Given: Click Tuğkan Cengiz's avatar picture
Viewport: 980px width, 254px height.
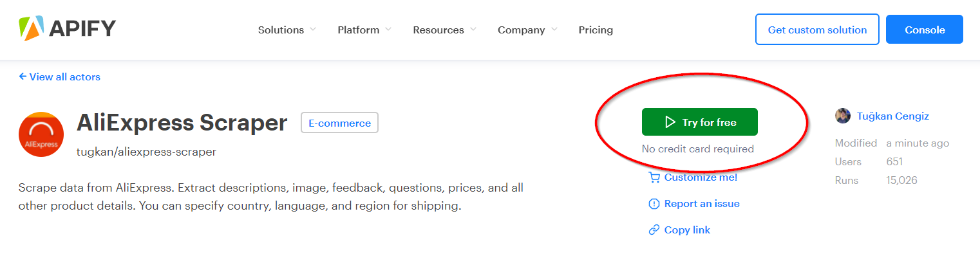Looking at the screenshot, I should click(843, 116).
